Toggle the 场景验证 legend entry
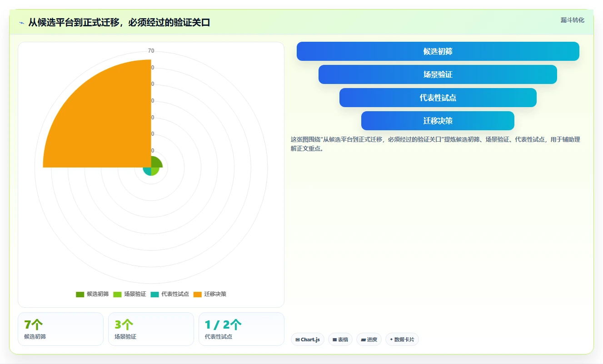603x364 pixels. click(130, 294)
